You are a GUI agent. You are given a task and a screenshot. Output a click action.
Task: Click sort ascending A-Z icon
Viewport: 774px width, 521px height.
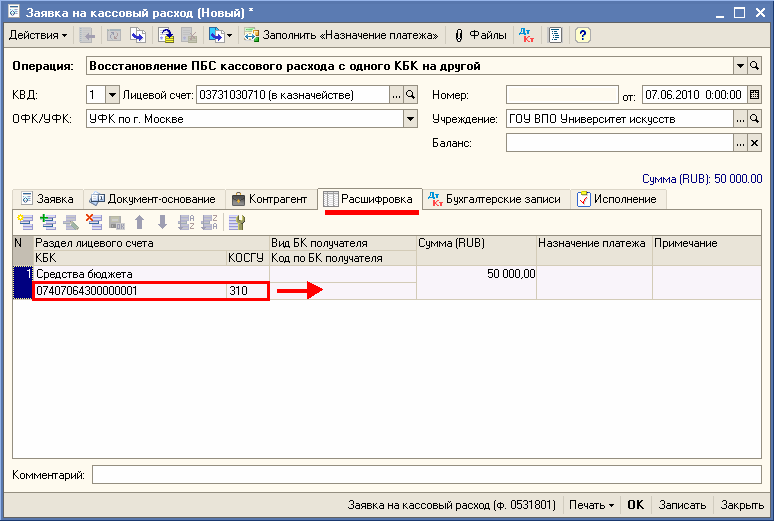click(186, 223)
